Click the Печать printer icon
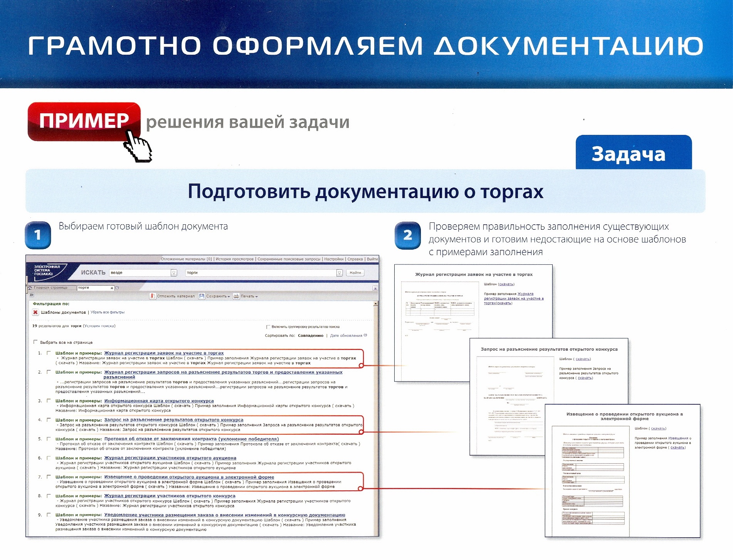733x560 pixels. tap(236, 296)
